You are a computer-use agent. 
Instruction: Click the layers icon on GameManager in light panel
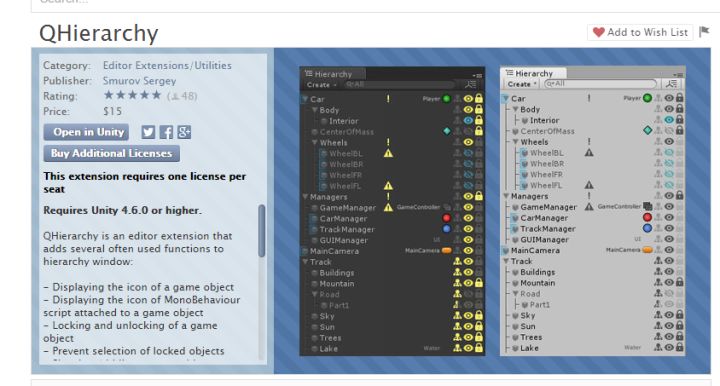pyautogui.click(x=647, y=207)
